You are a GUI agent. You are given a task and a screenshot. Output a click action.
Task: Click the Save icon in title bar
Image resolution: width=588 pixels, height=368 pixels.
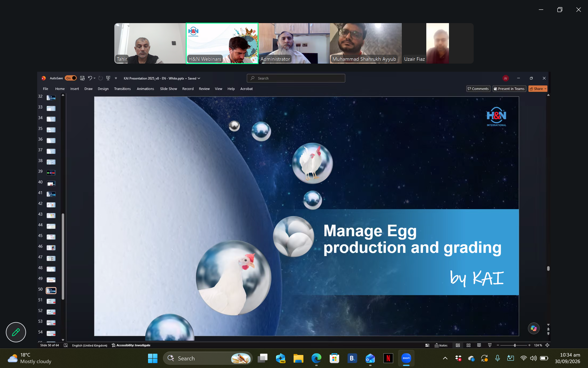tap(82, 78)
